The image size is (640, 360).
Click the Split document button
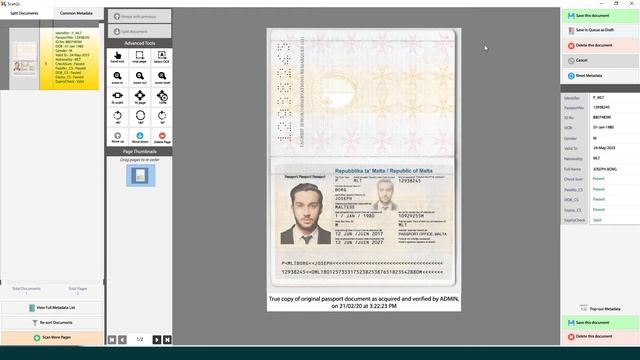pyautogui.click(x=140, y=31)
